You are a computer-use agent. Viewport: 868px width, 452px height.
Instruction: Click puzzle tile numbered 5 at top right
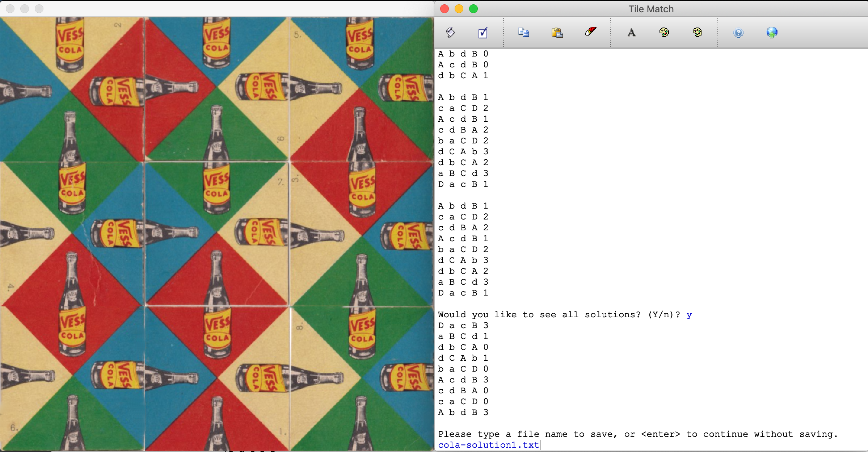click(361, 89)
